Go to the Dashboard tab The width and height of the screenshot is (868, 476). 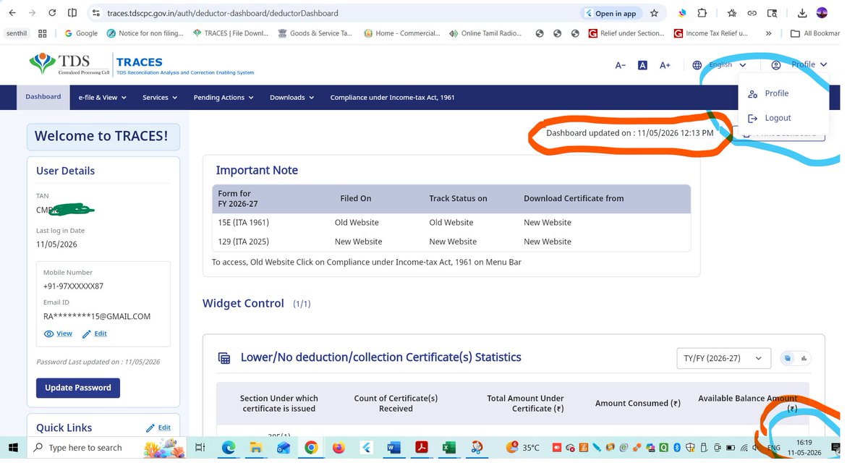tap(43, 97)
